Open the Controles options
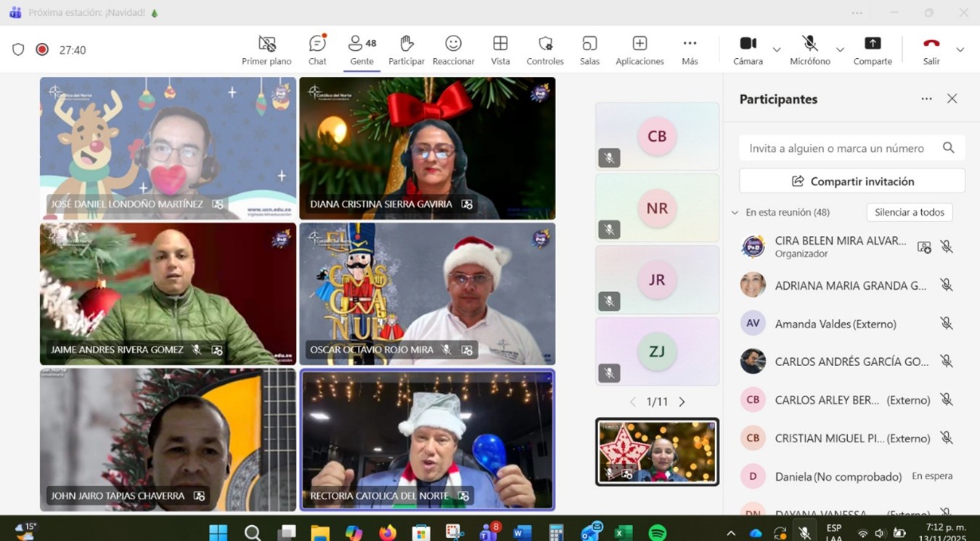This screenshot has width=980, height=541. [545, 50]
